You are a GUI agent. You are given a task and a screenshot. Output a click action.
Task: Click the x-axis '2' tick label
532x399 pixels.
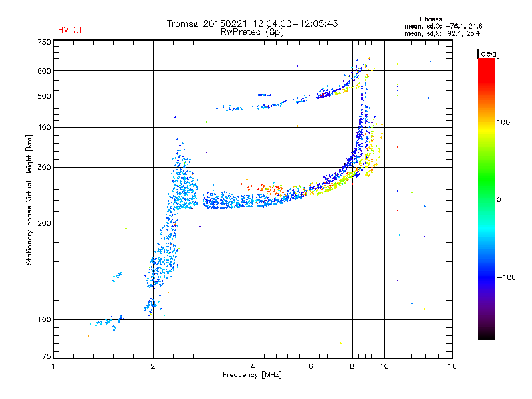(153, 366)
